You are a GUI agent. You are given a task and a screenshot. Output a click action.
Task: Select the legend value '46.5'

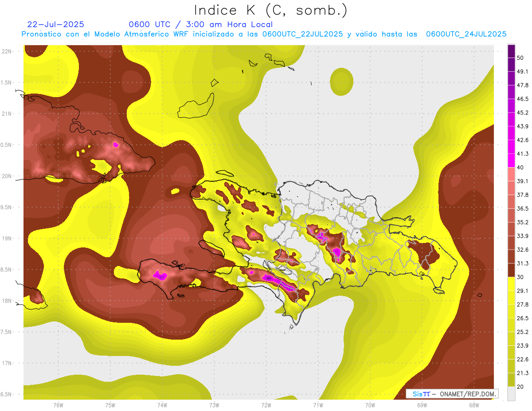523,99
